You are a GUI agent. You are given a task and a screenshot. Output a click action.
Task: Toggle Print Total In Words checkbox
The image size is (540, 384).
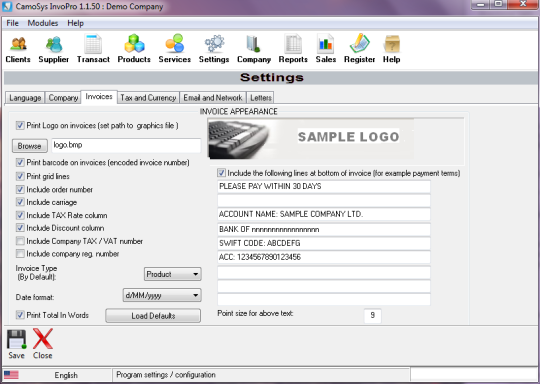click(20, 315)
